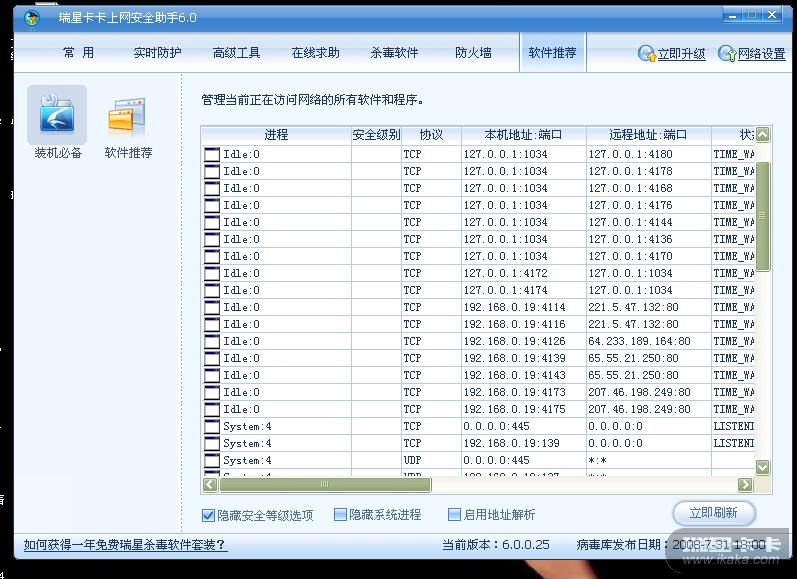This screenshot has width=797, height=579.
Task: Open the 如何获得一年免费瑞星杀毒软件套装 link
Action: [x=125, y=545]
